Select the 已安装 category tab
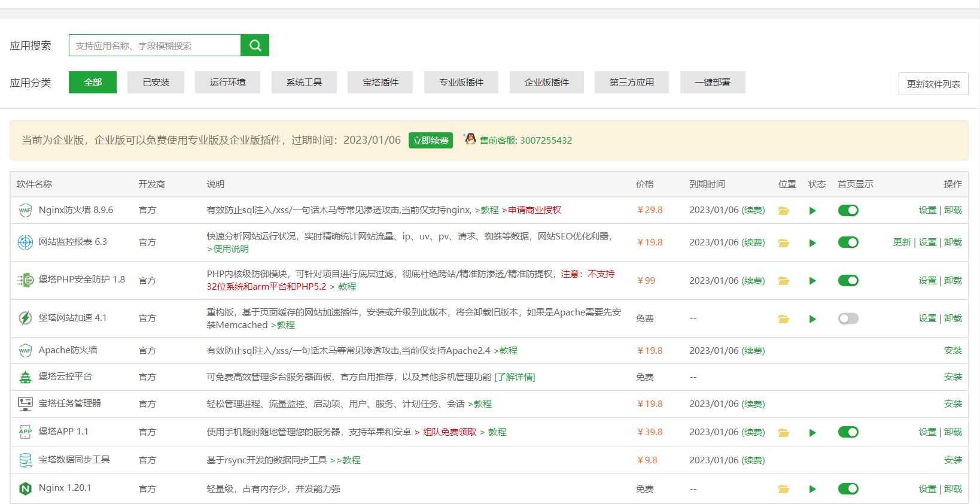The image size is (980, 504). pyautogui.click(x=156, y=82)
